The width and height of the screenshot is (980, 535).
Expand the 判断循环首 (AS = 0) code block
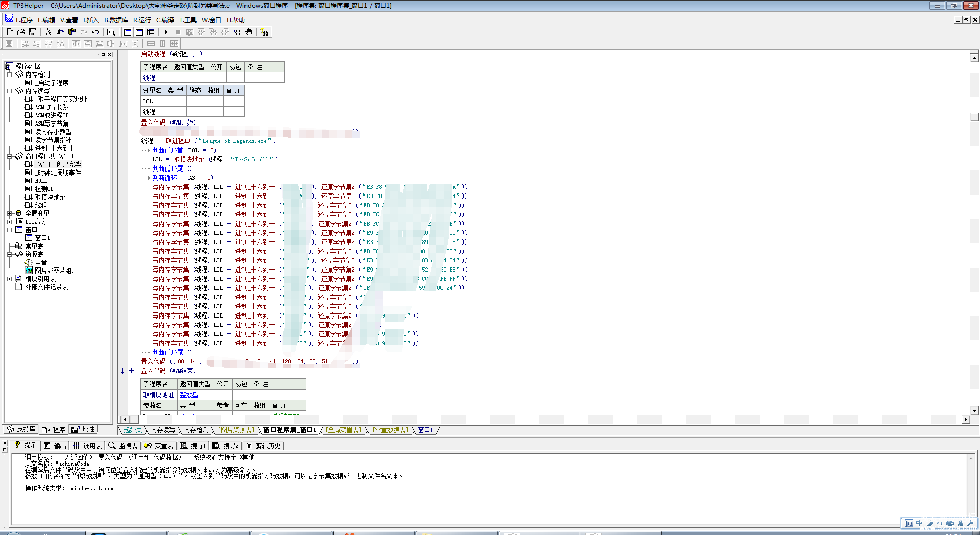click(x=149, y=178)
